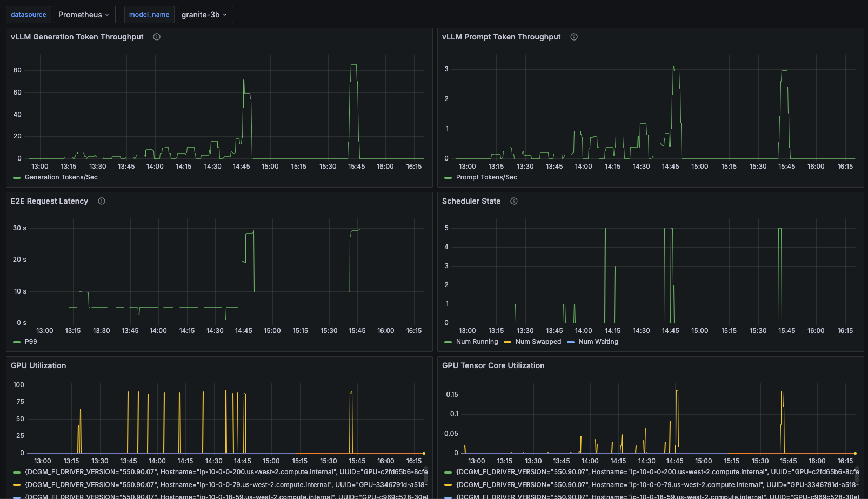
Task: Open vLLM Prompt Token Throughput panel title
Action: (x=502, y=37)
